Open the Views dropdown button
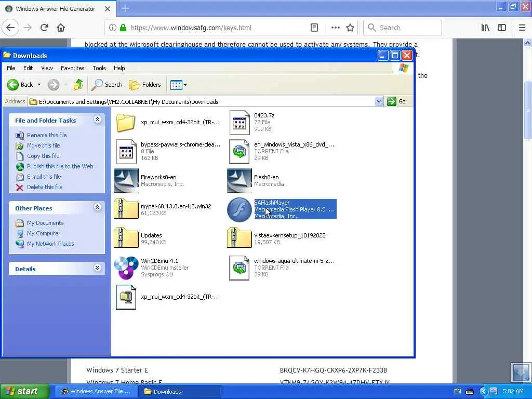This screenshot has height=399, width=532. [x=179, y=85]
